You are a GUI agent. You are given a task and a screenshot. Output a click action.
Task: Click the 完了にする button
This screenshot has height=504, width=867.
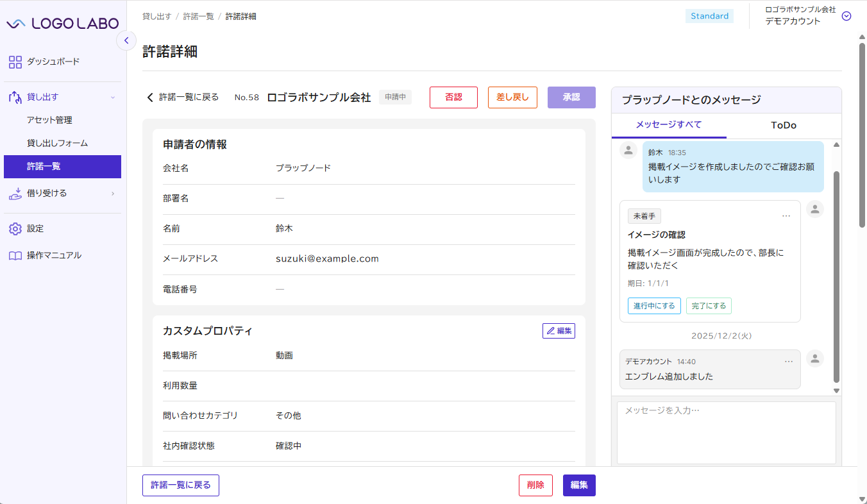[709, 306]
